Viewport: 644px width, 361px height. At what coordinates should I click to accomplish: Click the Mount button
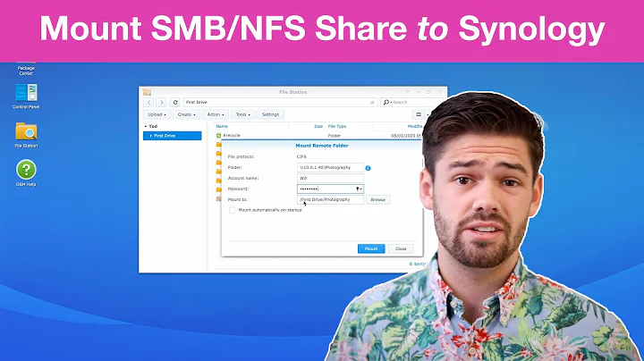point(371,248)
